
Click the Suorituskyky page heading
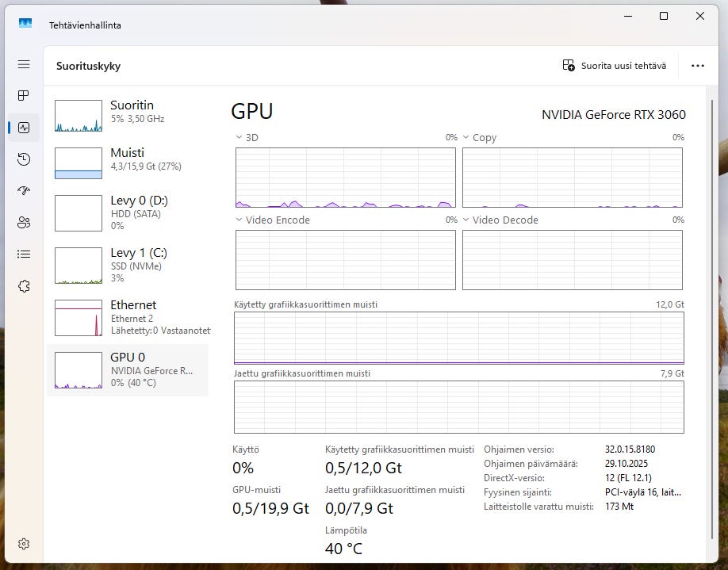click(88, 66)
